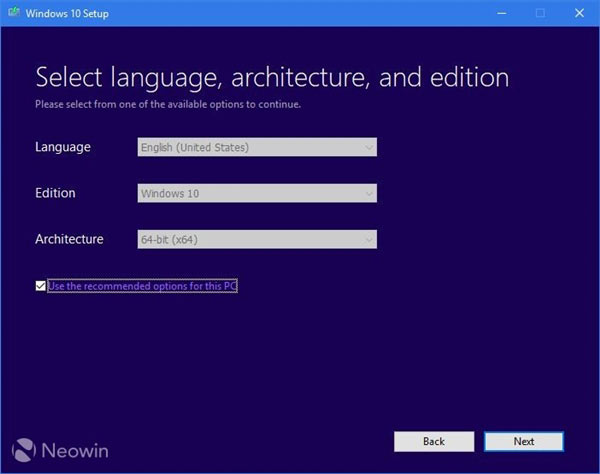The height and width of the screenshot is (474, 600).
Task: Open the Language dropdown
Action: point(257,147)
